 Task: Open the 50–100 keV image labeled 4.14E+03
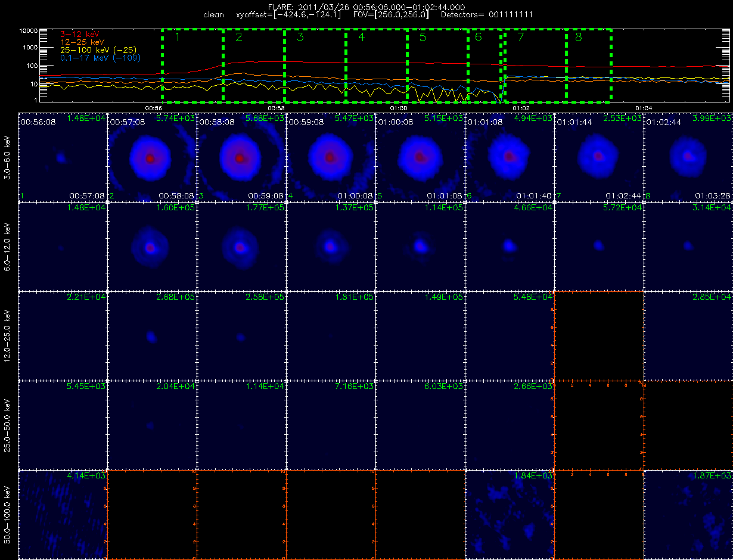point(63,515)
